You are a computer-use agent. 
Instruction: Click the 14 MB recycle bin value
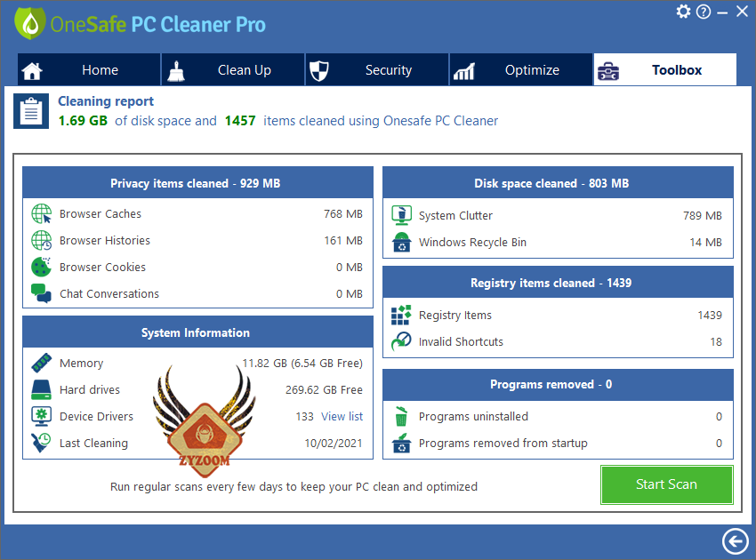coord(706,242)
